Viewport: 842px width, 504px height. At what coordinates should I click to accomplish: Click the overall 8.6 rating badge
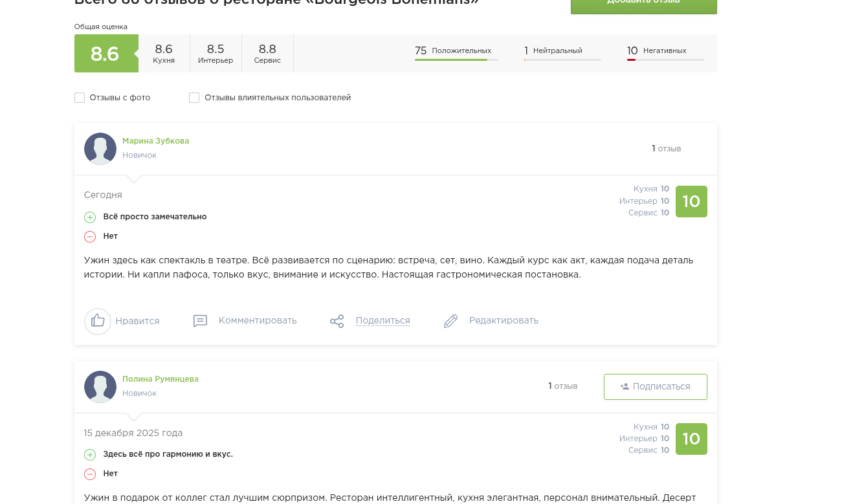tap(105, 53)
